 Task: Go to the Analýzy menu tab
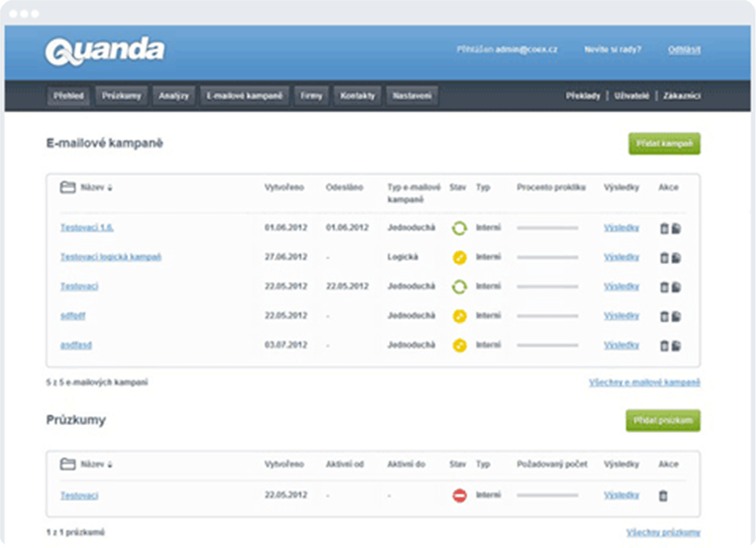pyautogui.click(x=174, y=96)
